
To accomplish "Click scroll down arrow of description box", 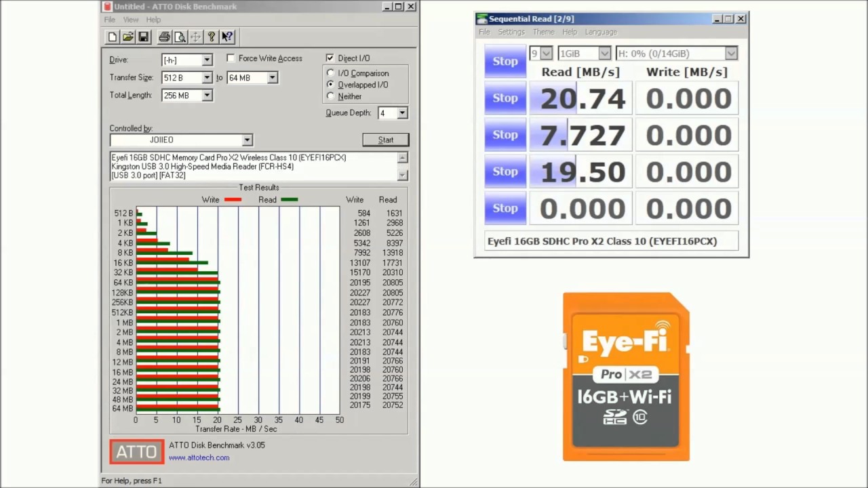I will click(x=403, y=175).
